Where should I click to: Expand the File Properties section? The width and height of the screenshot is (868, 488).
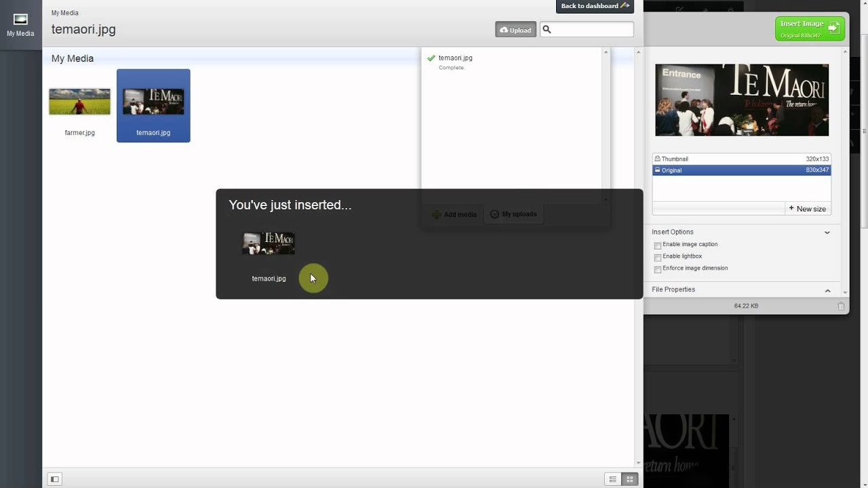(827, 290)
